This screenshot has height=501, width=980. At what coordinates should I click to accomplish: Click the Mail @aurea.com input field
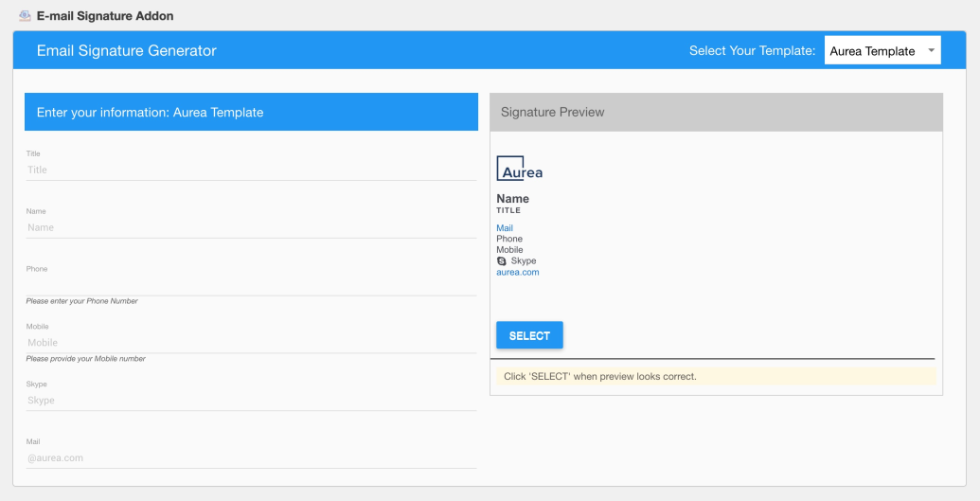[x=251, y=457]
